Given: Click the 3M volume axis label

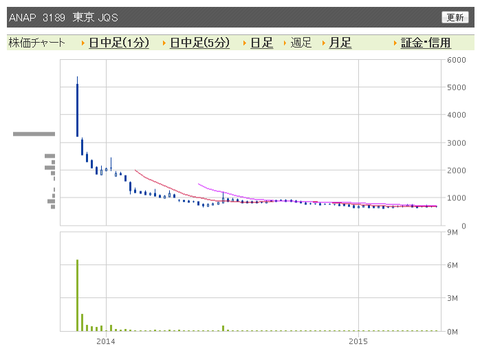Looking at the screenshot, I should coord(452,298).
